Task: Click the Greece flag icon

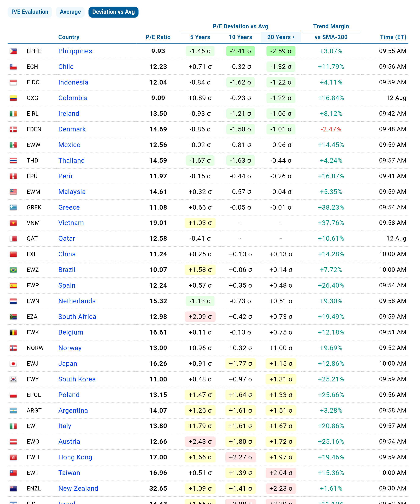Action: [13, 207]
